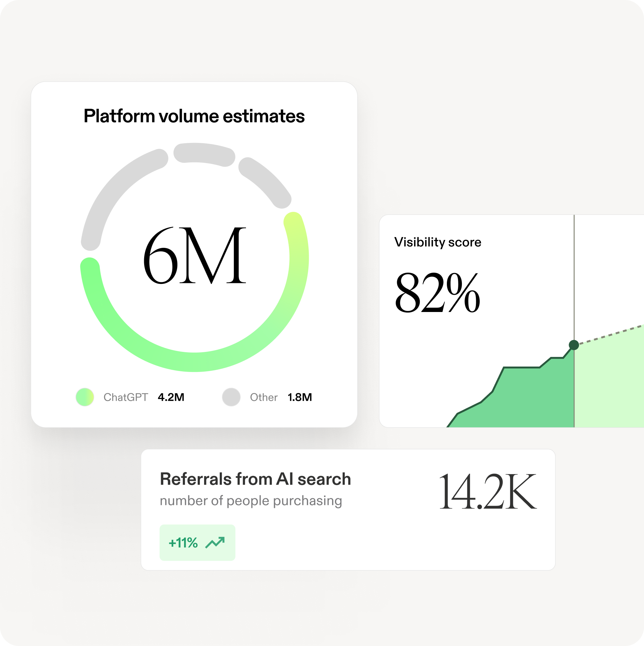Screen dimensions: 644x646
Task: Click the dark green visibility chart marker dot
Action: (x=574, y=345)
